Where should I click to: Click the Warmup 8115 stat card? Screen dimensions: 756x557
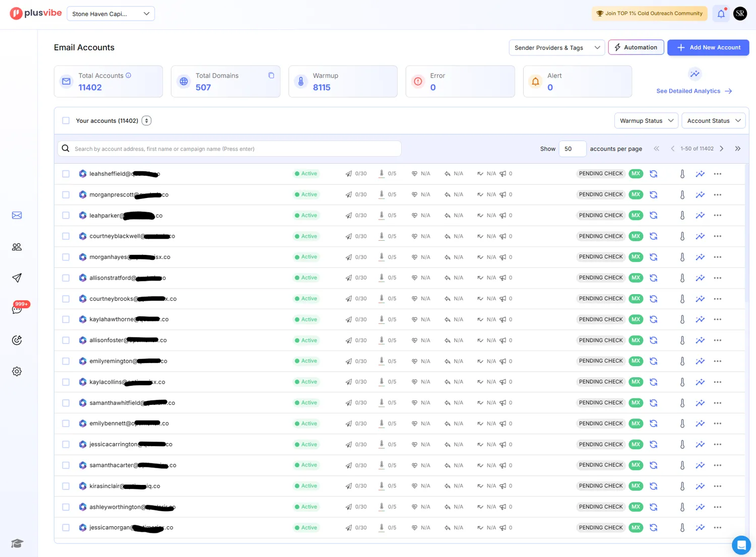(343, 82)
